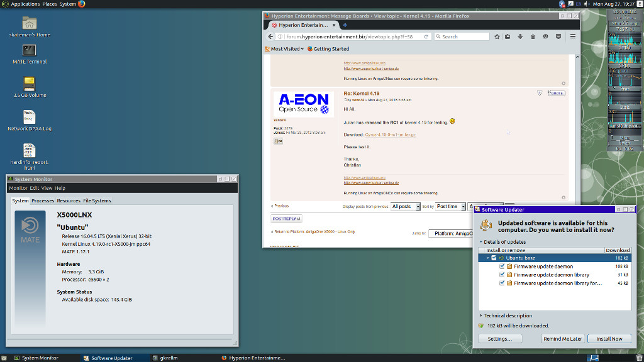Click the Firefox chat smiley icon
644x362 pixels.
(x=545, y=36)
